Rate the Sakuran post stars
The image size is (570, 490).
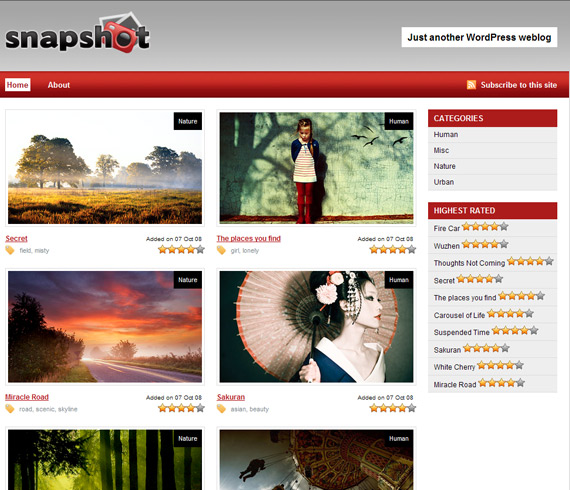(393, 408)
